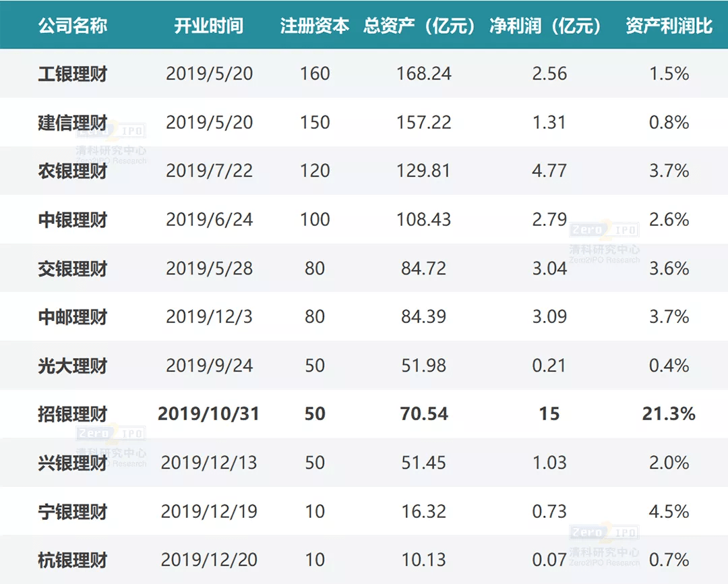Select the bold 招银理财 row
The width and height of the screenshot is (728, 584).
coord(73,414)
